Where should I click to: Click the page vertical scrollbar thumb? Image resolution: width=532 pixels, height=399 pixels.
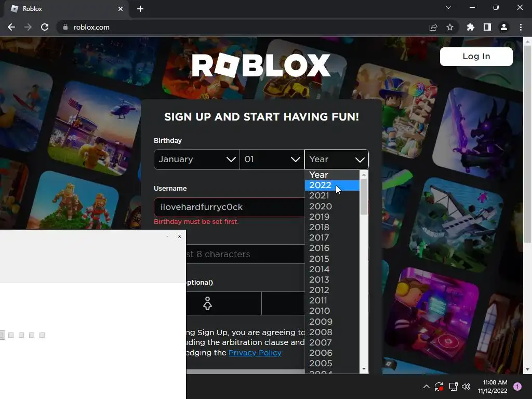(527, 144)
